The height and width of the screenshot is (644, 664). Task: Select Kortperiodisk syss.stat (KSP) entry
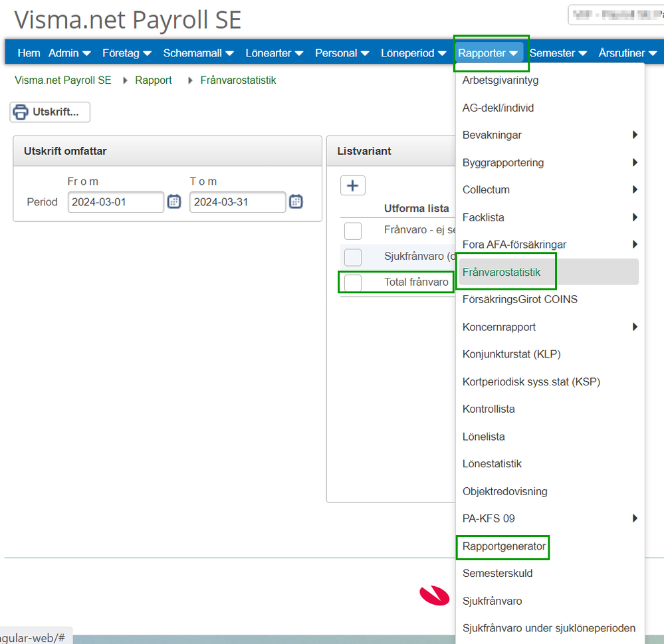point(531,382)
